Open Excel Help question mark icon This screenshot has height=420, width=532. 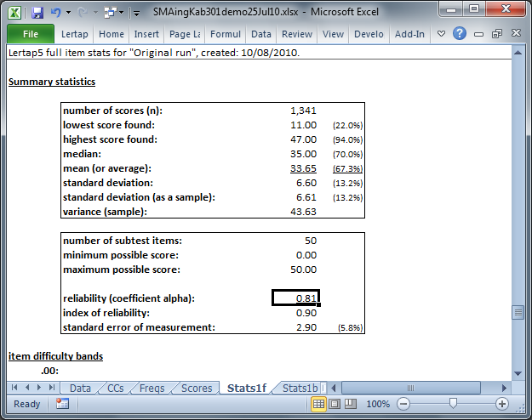[x=460, y=34]
